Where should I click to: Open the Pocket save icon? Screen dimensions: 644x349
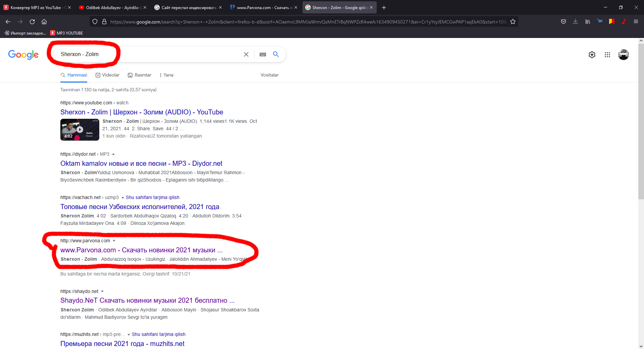[x=563, y=22]
